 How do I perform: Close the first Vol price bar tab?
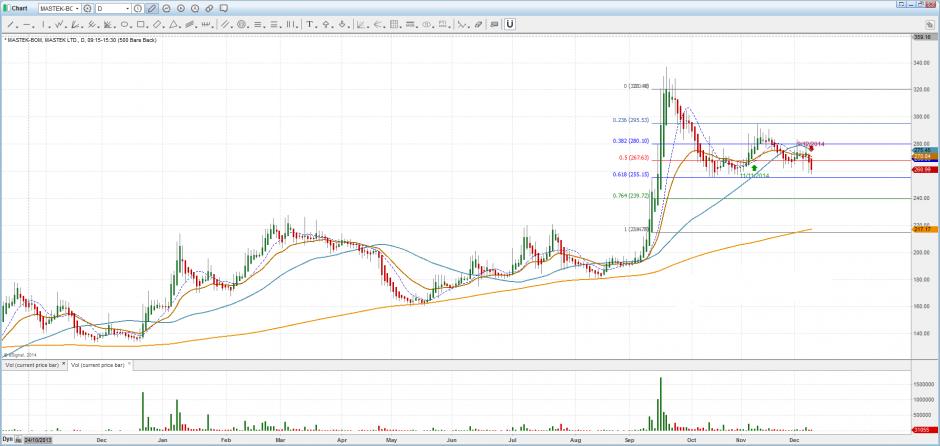coord(64,364)
